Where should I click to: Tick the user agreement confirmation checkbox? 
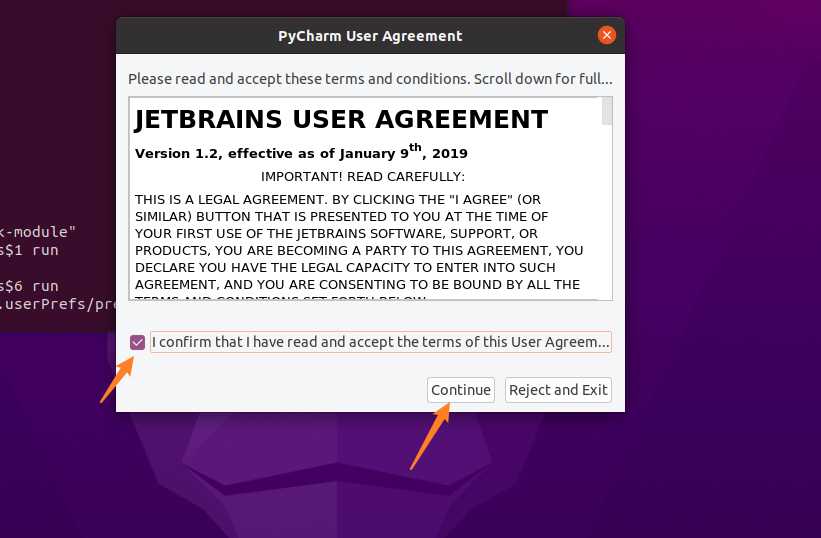(x=137, y=342)
